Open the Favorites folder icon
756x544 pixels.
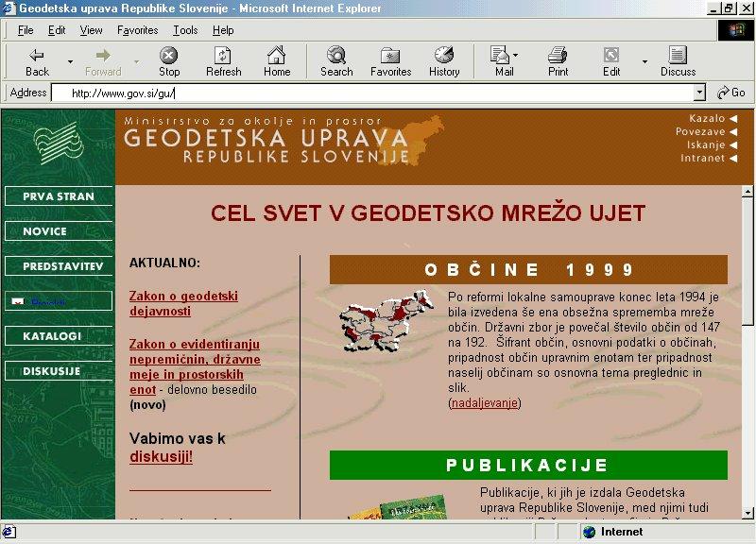[390, 56]
